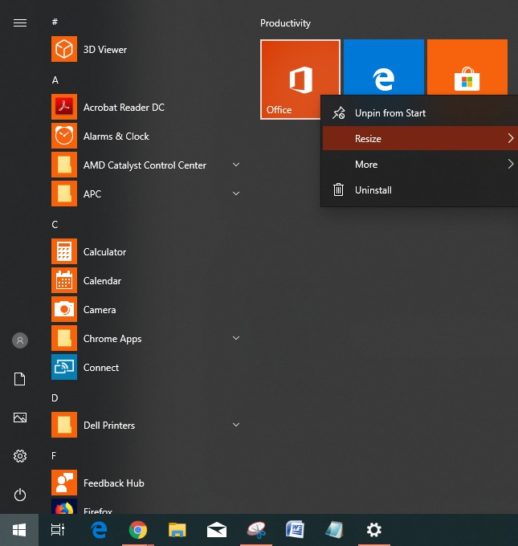
Task: Expand the AMD Catalyst Control Center folder
Action: pos(236,165)
